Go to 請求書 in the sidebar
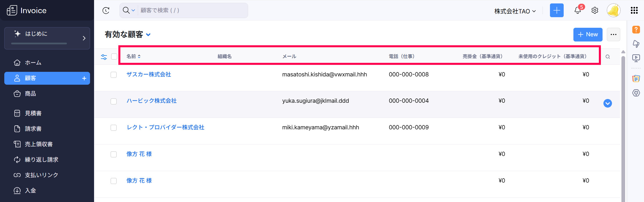Viewport: 644px width, 202px height. tap(33, 129)
